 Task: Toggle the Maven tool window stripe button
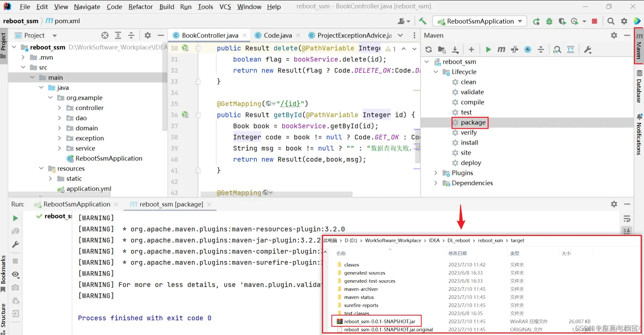[x=639, y=46]
